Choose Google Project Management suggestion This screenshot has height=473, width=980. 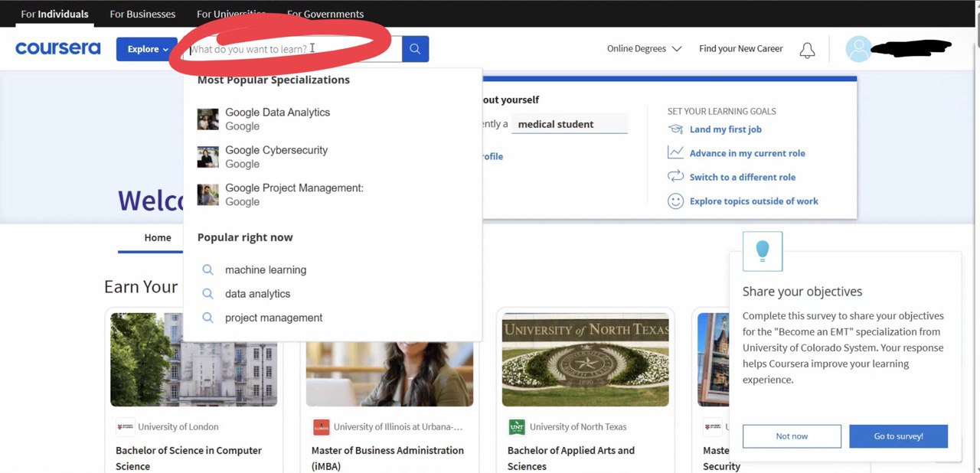click(332, 194)
